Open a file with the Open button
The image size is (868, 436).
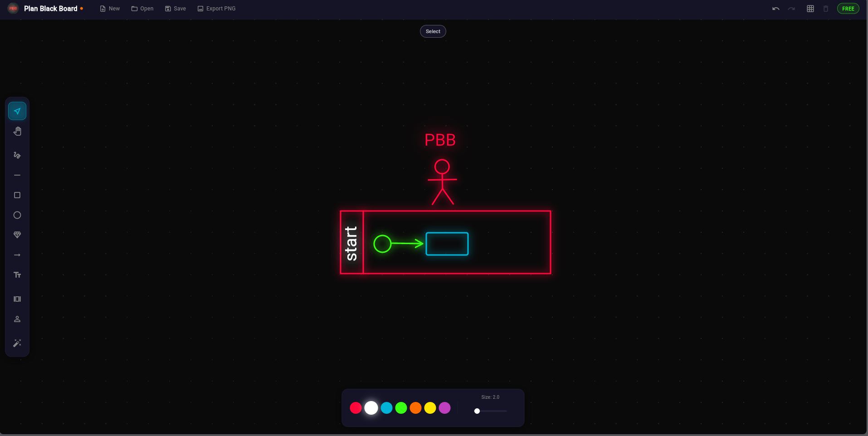pyautogui.click(x=142, y=9)
